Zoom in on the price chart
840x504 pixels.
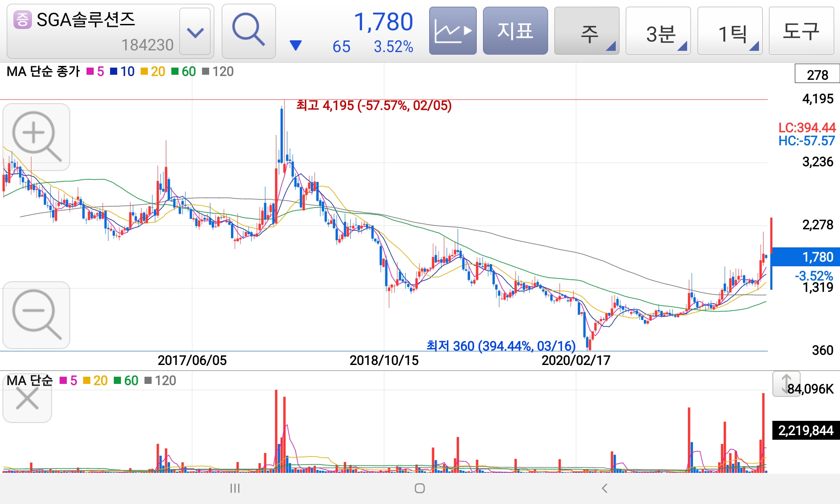[x=36, y=136]
